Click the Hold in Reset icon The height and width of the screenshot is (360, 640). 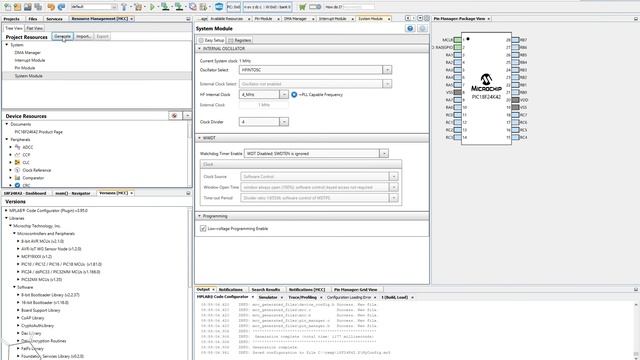coord(193,7)
